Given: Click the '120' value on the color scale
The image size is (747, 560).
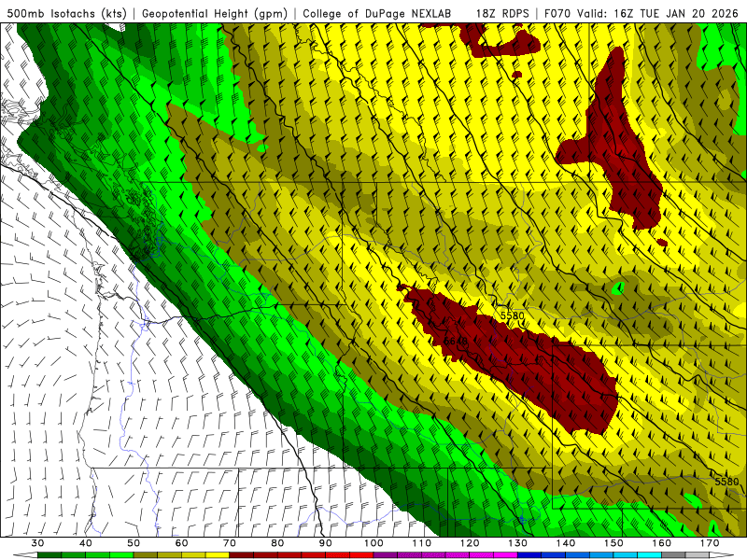Looking at the screenshot, I should [470, 543].
